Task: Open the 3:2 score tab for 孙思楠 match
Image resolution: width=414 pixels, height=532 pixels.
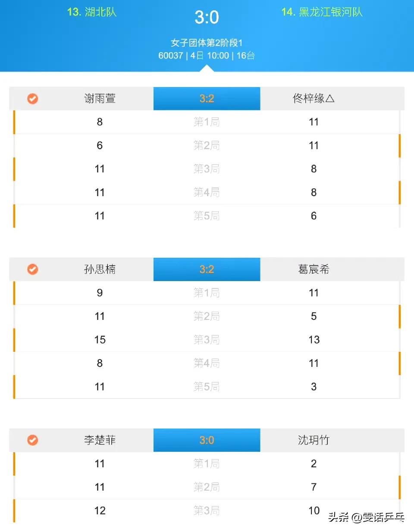Action: (x=207, y=269)
